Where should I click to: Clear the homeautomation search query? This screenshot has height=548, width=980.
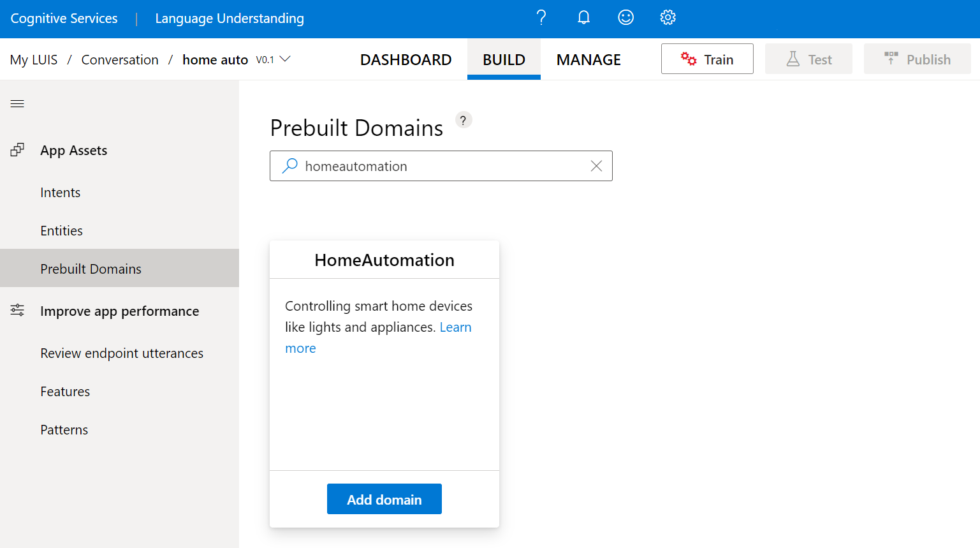tap(596, 165)
